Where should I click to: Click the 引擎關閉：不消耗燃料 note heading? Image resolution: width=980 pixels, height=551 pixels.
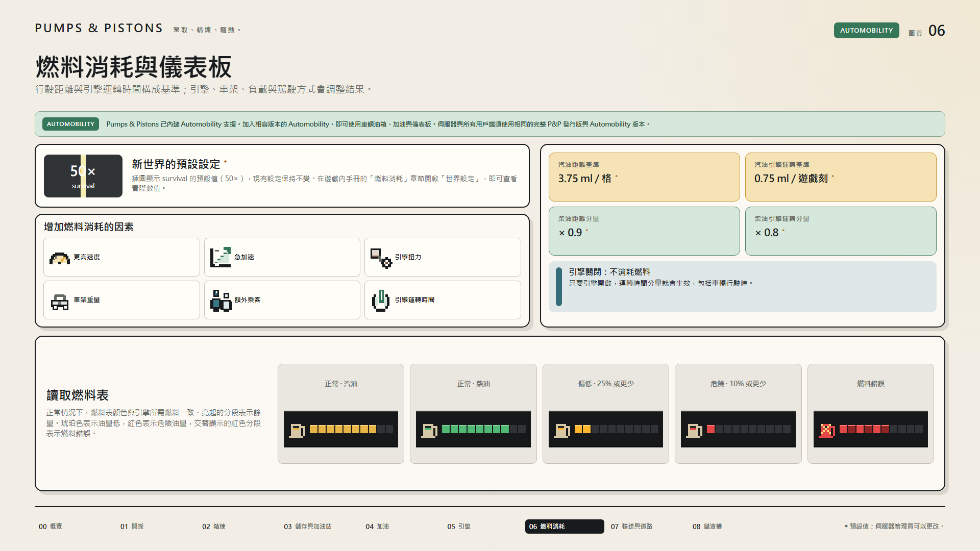(x=609, y=272)
